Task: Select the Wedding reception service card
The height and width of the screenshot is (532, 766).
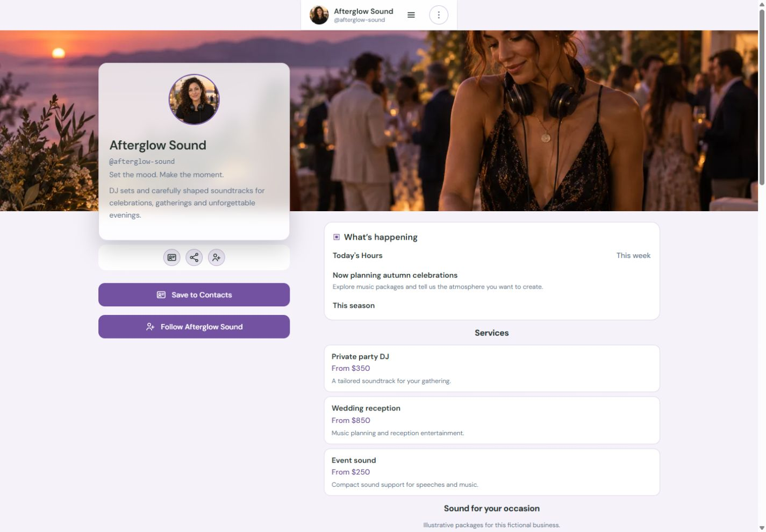Action: click(x=492, y=420)
